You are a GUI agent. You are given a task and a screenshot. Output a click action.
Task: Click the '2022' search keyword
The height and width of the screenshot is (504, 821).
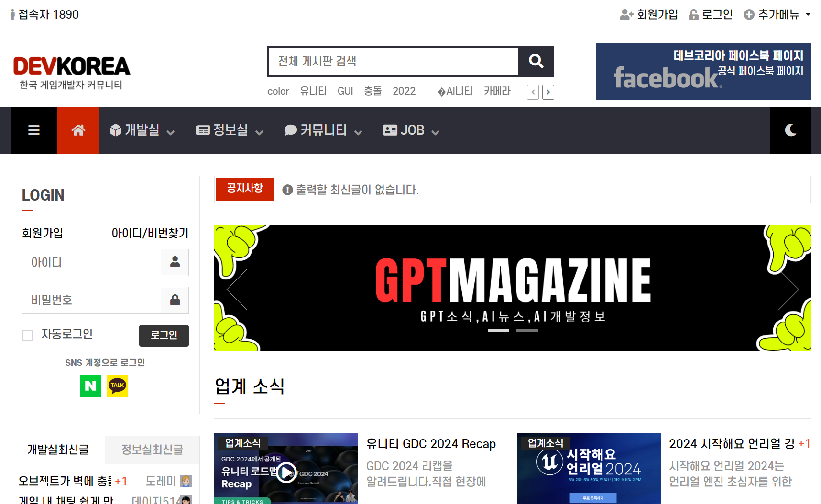tap(404, 91)
